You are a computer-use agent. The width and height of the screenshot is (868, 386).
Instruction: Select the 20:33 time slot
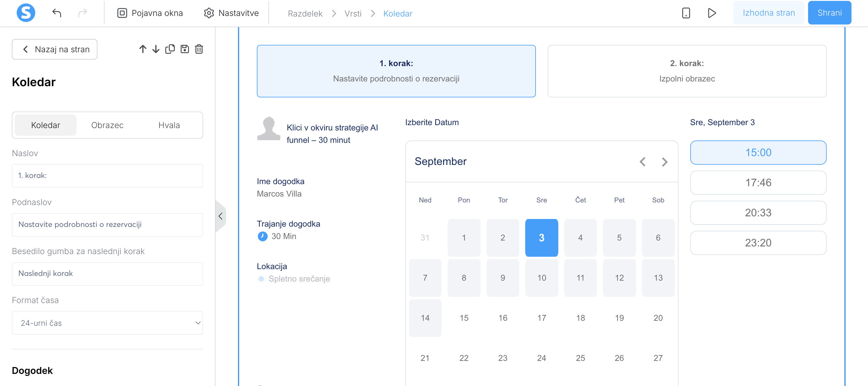coord(758,212)
